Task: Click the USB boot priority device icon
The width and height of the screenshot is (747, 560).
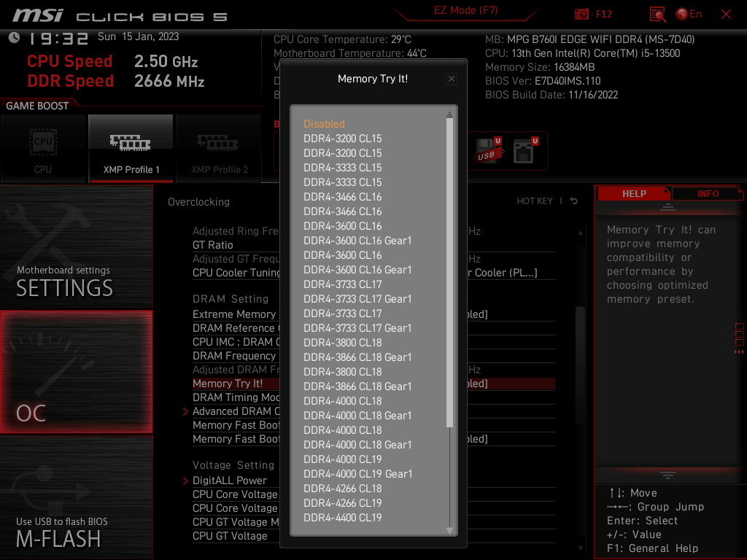Action: pos(488,151)
